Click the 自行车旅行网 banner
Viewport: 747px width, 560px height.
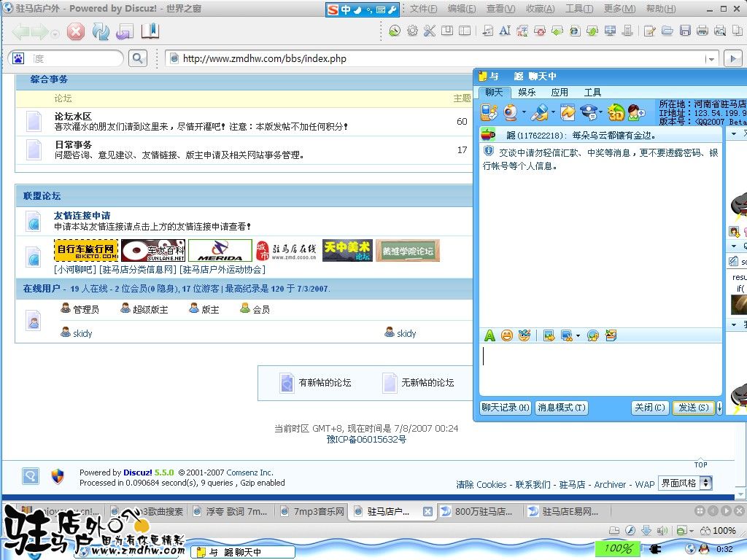[86, 251]
